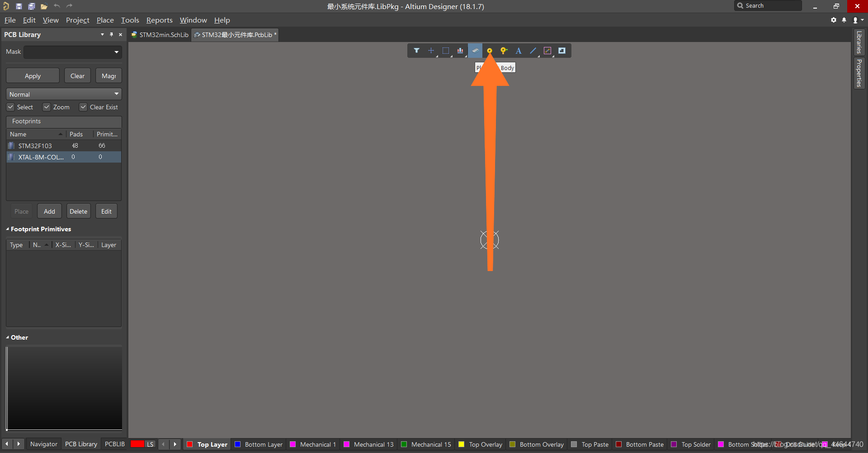
Task: Open the Reports menu
Action: pos(160,20)
